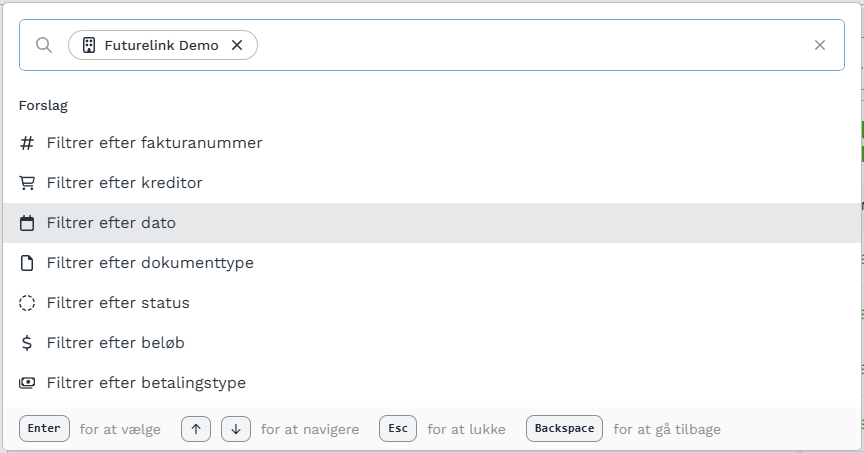Click the dashed circle status icon
The width and height of the screenshot is (864, 453).
tap(27, 303)
